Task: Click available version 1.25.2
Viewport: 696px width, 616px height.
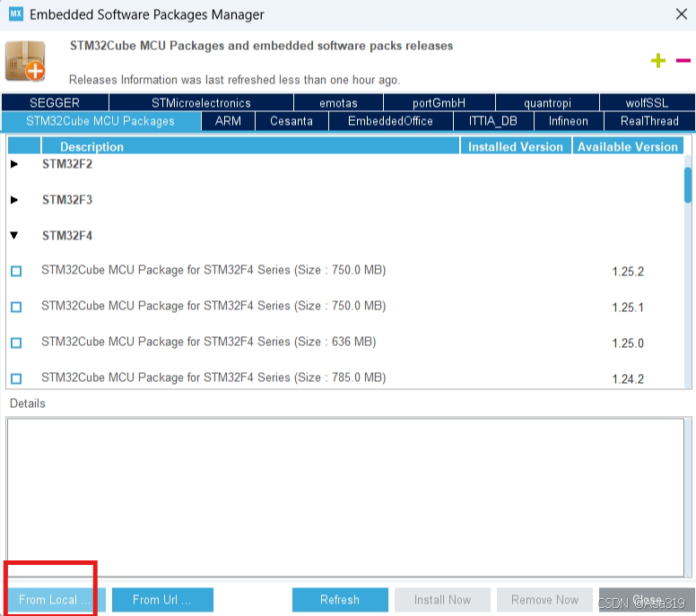Action: [628, 272]
